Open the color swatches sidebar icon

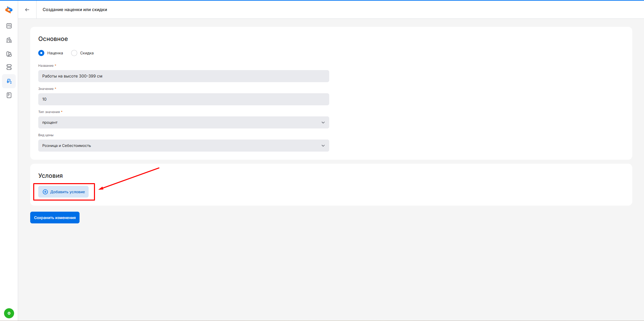(x=9, y=54)
